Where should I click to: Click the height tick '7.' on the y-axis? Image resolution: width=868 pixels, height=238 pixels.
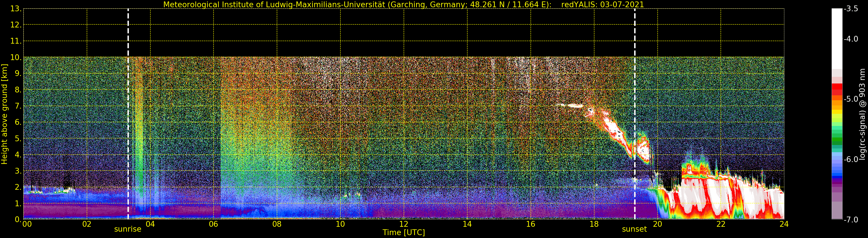18,106
